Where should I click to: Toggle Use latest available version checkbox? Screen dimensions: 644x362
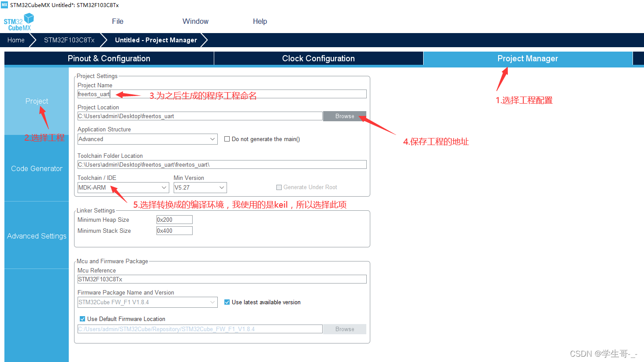pyautogui.click(x=227, y=302)
